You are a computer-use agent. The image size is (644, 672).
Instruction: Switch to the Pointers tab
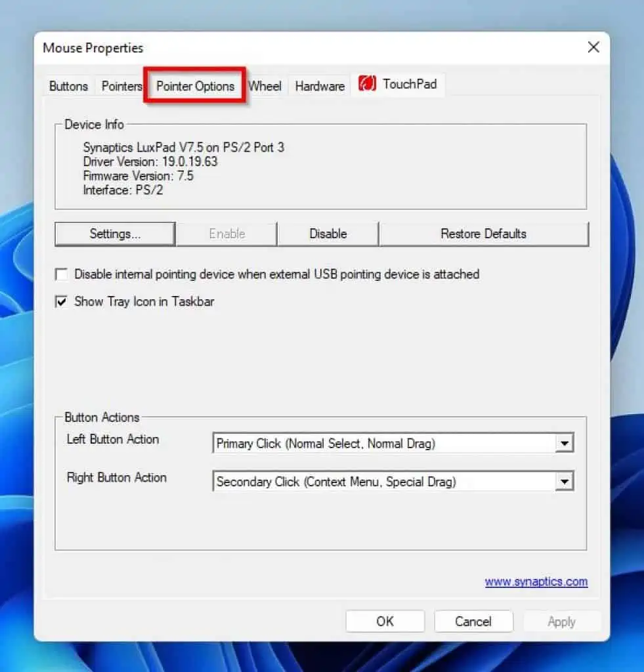121,86
